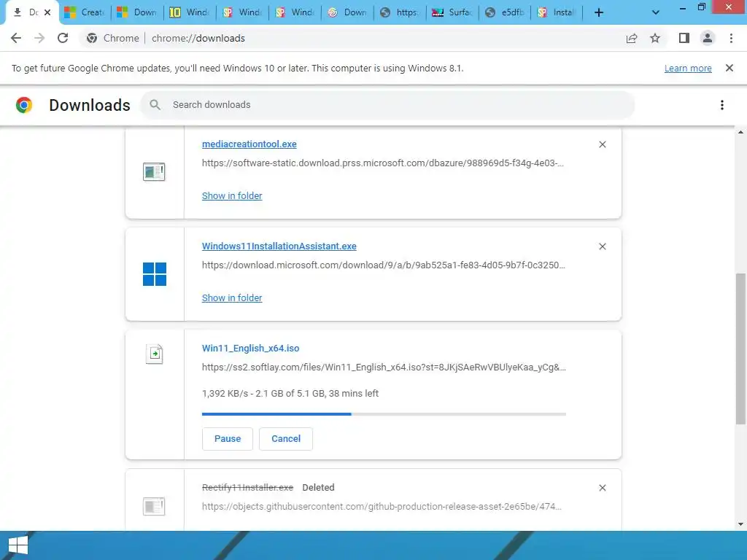Go back with the browser back arrow
Viewport: 747px width, 560px height.
[16, 38]
